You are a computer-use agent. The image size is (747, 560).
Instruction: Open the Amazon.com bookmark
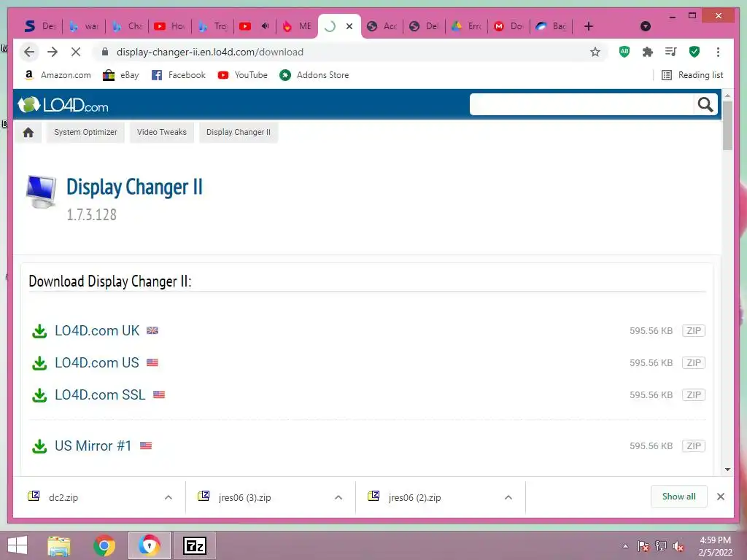pos(57,75)
